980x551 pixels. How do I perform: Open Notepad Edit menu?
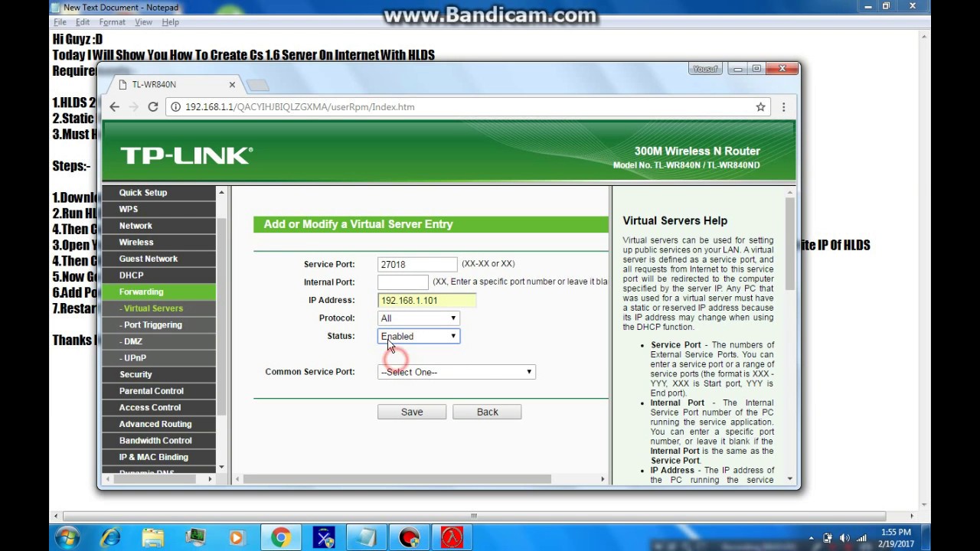pyautogui.click(x=83, y=22)
